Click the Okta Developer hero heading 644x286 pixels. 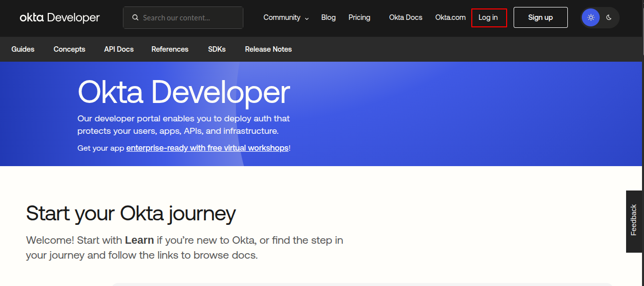(184, 93)
